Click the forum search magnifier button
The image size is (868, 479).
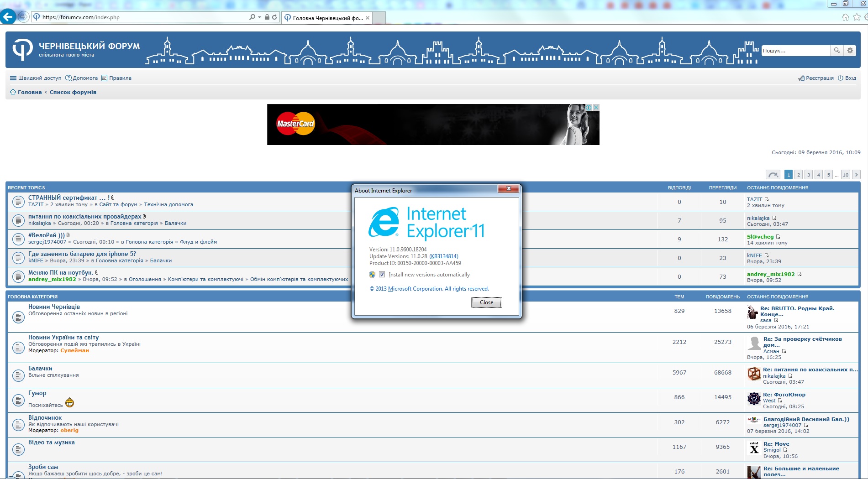[836, 51]
